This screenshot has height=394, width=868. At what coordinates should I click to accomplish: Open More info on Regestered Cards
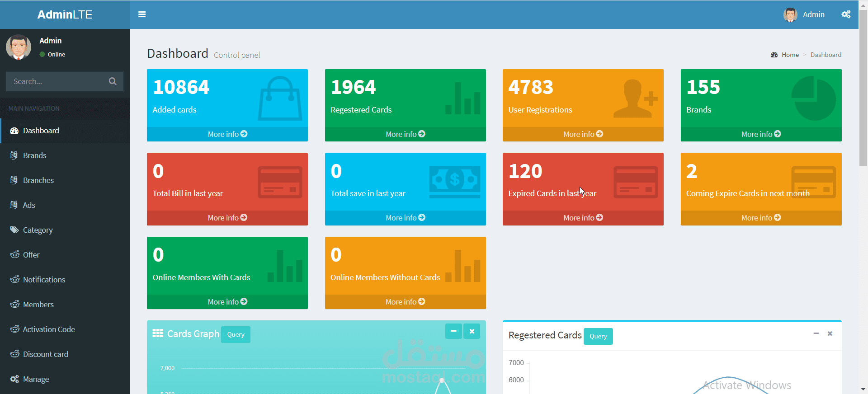tap(406, 134)
